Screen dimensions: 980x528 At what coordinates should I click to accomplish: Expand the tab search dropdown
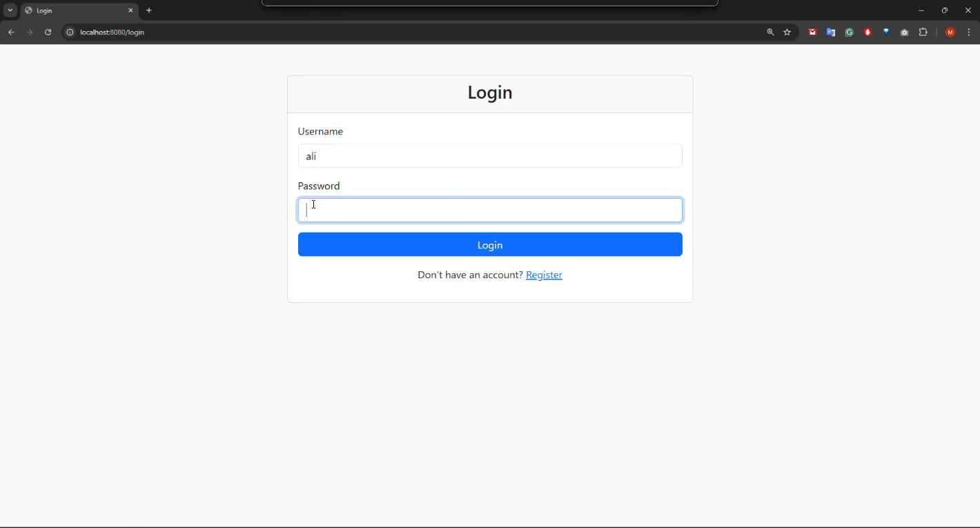pos(10,10)
